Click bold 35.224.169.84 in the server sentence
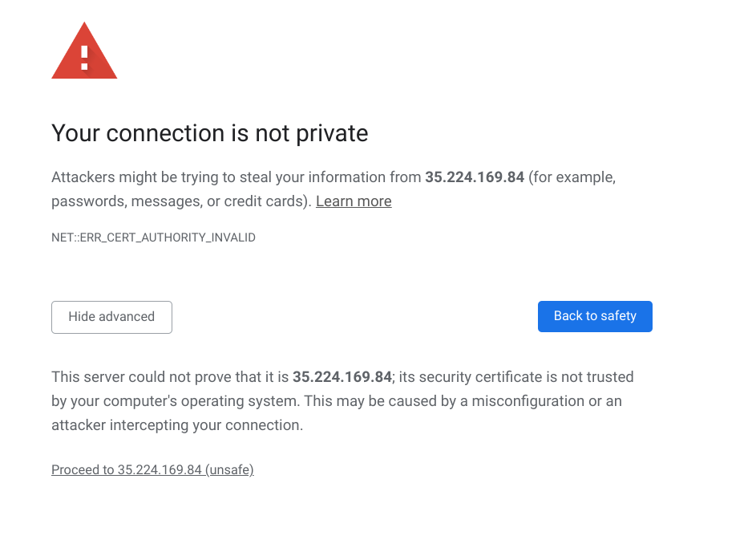Viewport: 756px width, 540px height. [342, 377]
